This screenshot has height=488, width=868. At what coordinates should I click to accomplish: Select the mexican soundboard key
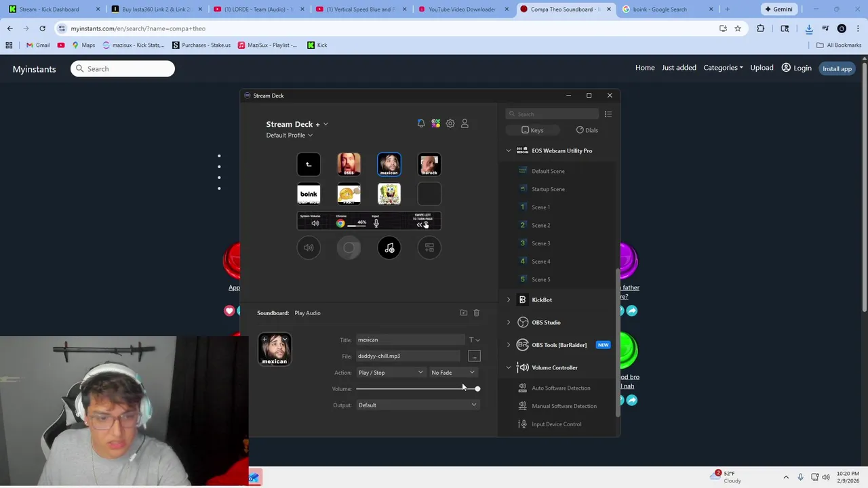click(389, 164)
